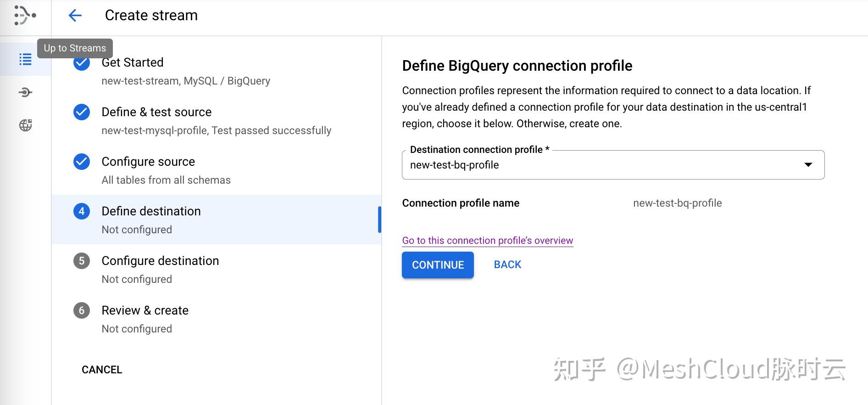The width and height of the screenshot is (868, 405).
Task: Open the Destination connection profile dropdown
Action: (612, 164)
